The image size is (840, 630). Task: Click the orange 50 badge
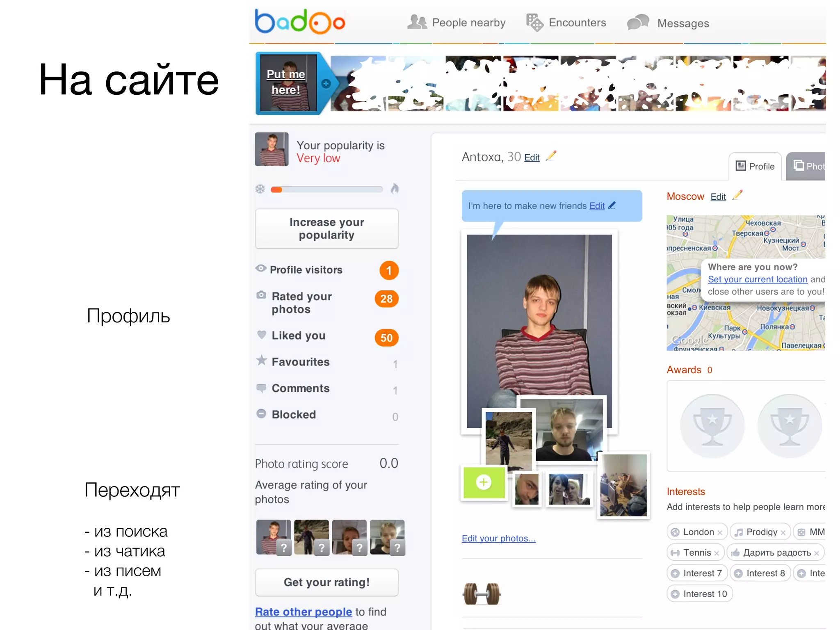[x=386, y=338]
